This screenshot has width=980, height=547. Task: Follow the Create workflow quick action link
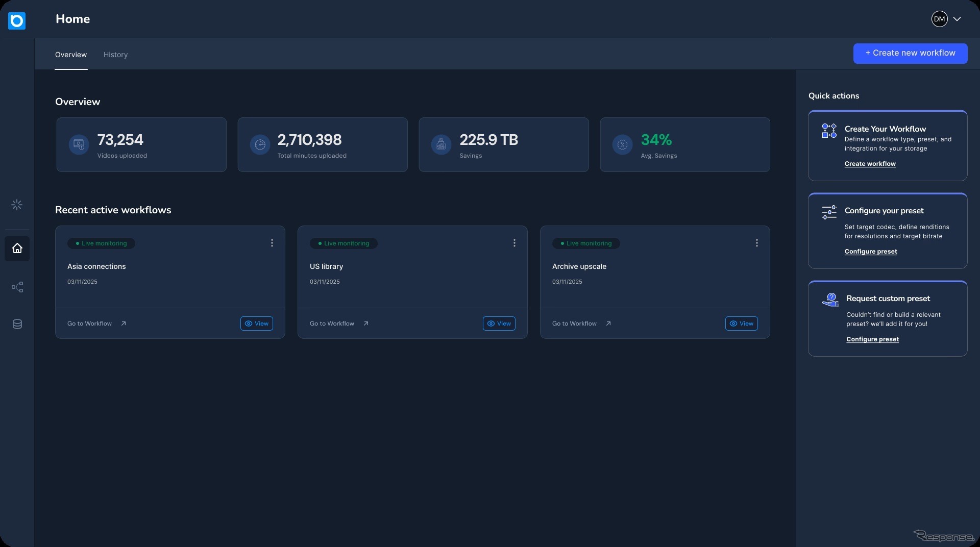(x=870, y=164)
